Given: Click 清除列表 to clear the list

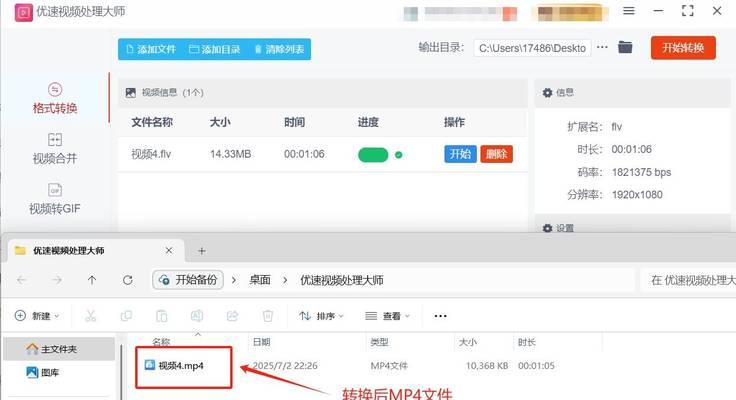Looking at the screenshot, I should [x=279, y=49].
